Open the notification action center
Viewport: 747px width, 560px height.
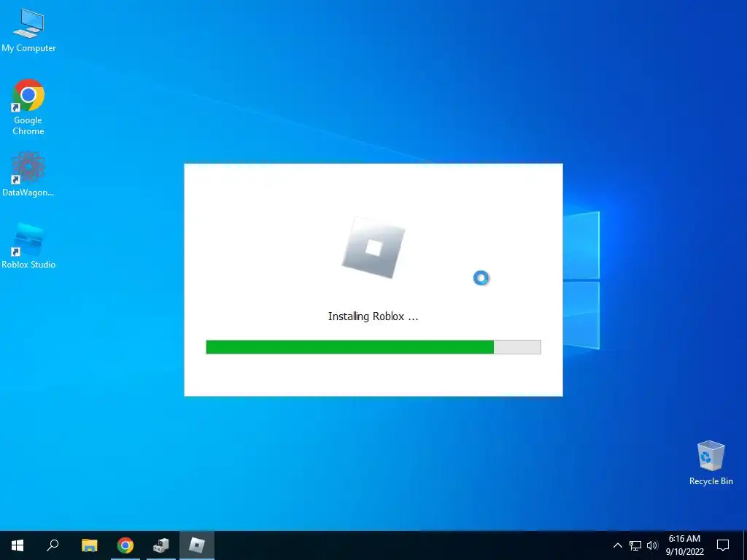723,545
